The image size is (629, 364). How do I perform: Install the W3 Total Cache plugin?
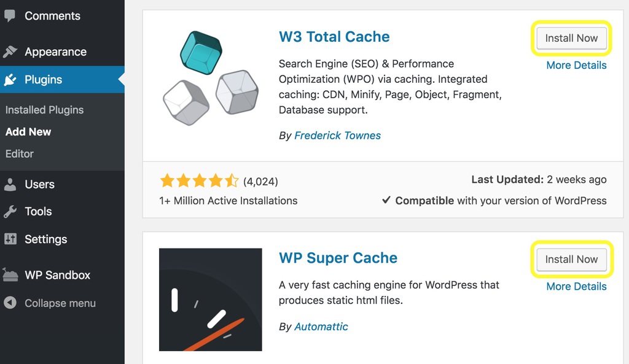click(x=571, y=37)
